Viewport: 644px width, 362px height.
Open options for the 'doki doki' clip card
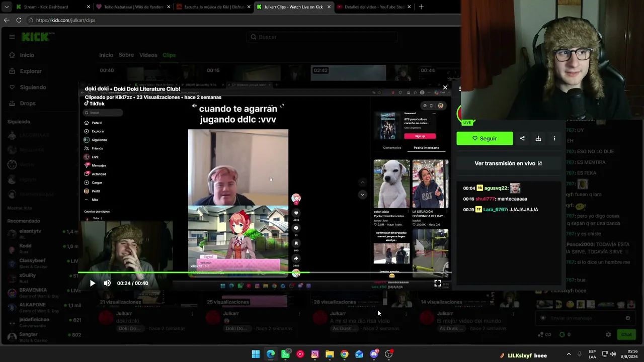click(192, 314)
